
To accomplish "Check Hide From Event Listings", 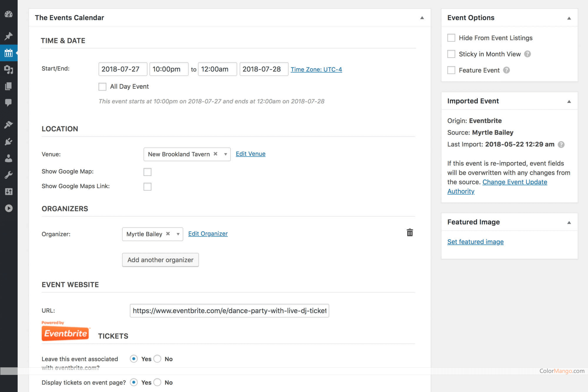I will (x=451, y=38).
